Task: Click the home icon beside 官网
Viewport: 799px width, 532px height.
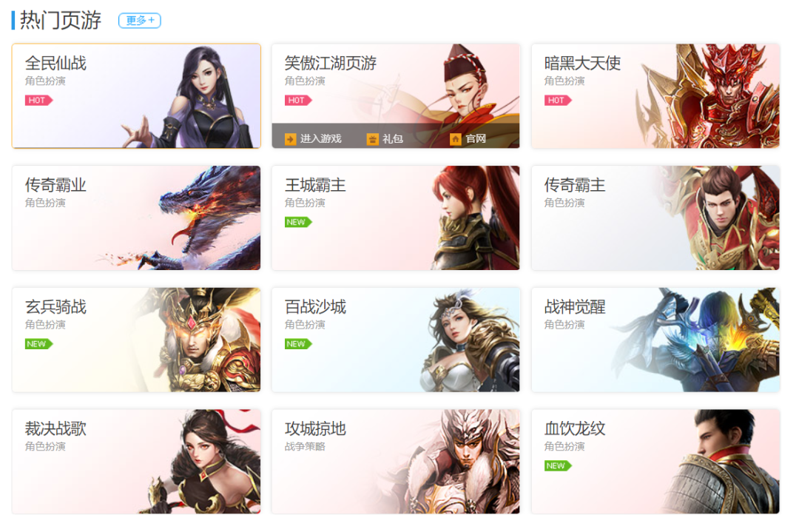Action: (456, 139)
